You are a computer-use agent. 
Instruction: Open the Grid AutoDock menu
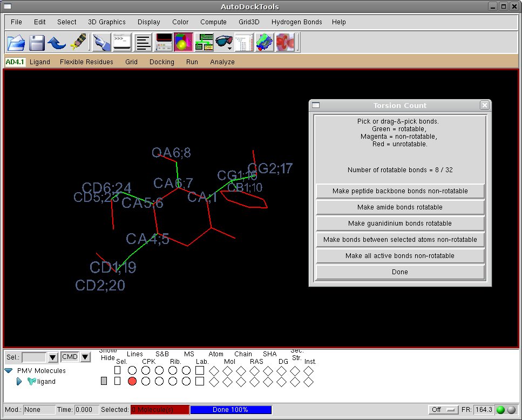click(132, 62)
